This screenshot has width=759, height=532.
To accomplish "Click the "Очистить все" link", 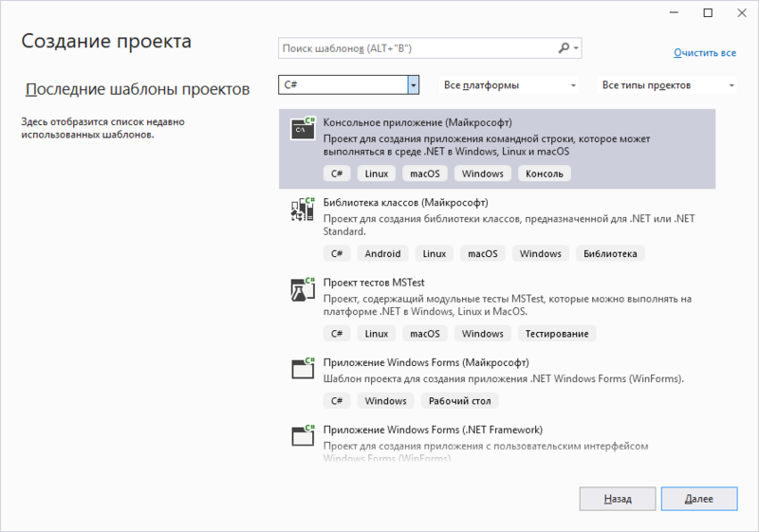I will click(705, 53).
